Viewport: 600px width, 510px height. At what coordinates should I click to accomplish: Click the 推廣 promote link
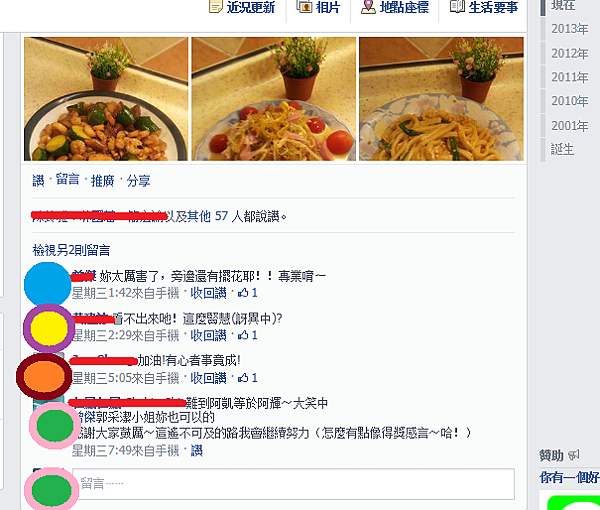(103, 180)
